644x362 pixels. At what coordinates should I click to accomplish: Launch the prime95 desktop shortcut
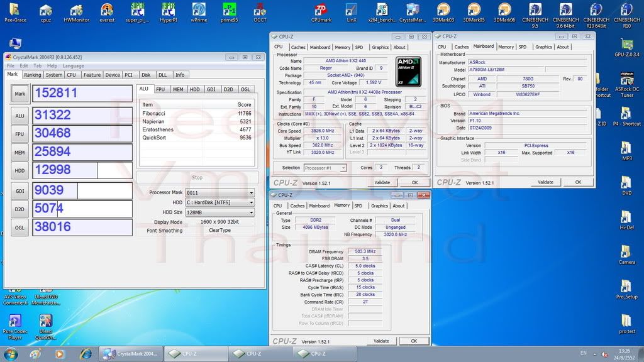(230, 11)
